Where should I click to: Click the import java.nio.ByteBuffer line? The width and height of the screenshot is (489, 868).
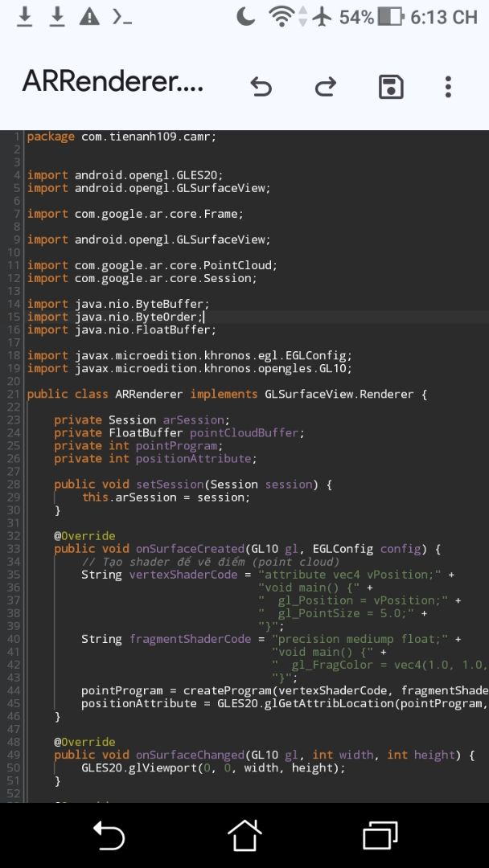click(x=118, y=304)
